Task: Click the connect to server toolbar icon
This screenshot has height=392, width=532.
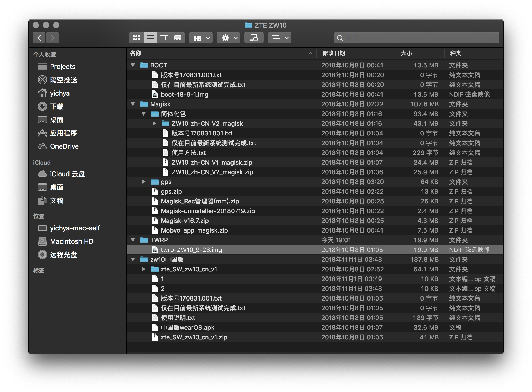Action: (254, 38)
